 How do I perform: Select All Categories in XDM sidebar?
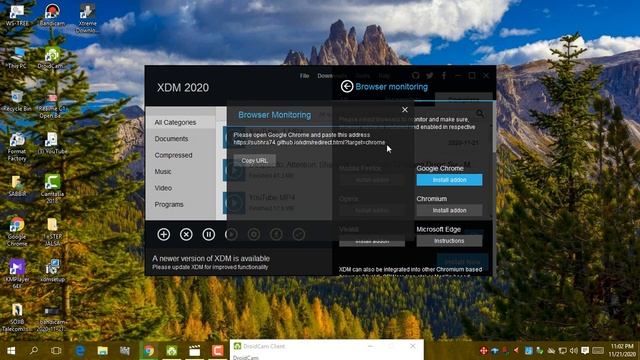pos(181,122)
